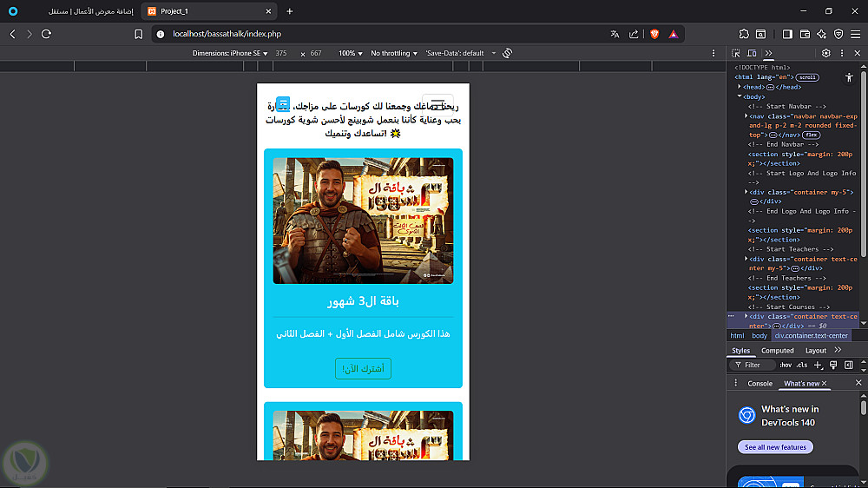
Task: Switch to the Console drawer tab
Action: (759, 383)
